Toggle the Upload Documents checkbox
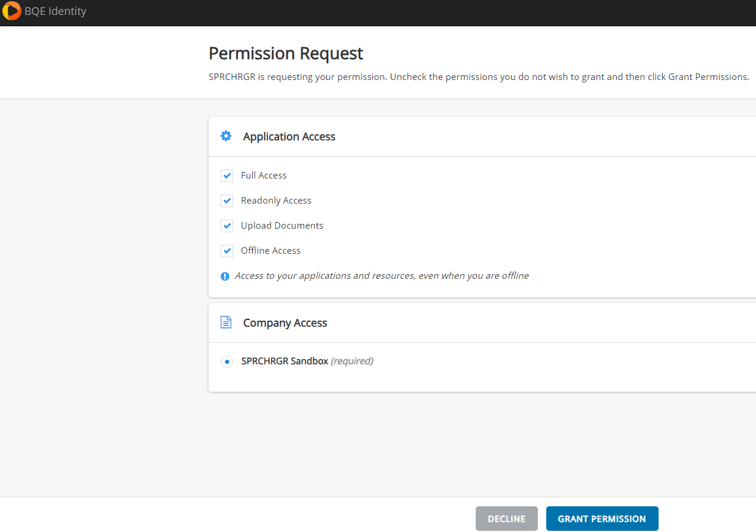Image resolution: width=756 pixels, height=532 pixels. pyautogui.click(x=227, y=226)
